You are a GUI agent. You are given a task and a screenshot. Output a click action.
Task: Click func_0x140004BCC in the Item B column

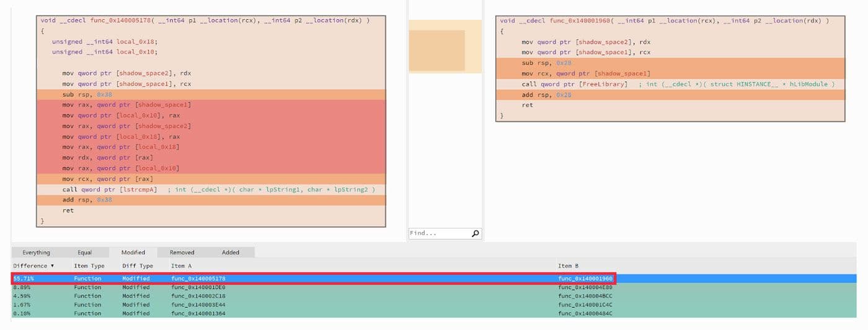585,296
